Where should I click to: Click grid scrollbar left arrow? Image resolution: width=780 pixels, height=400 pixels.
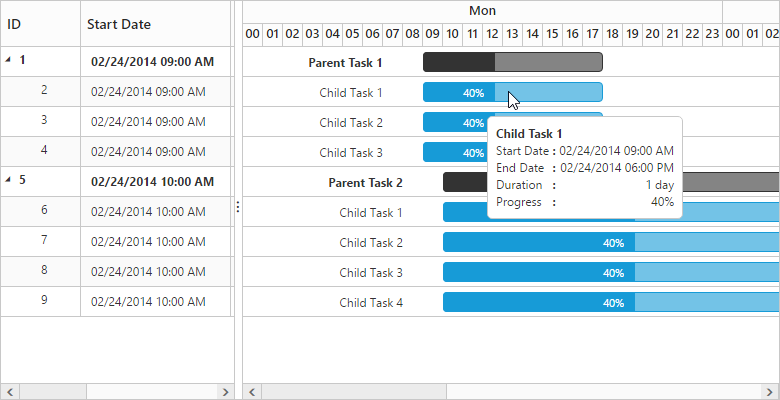[x=7, y=391]
